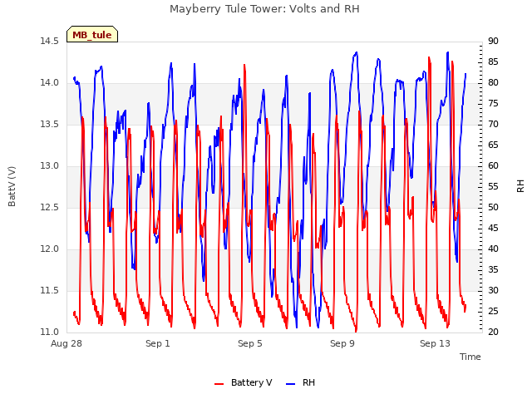Click the Time axis label

[470, 357]
